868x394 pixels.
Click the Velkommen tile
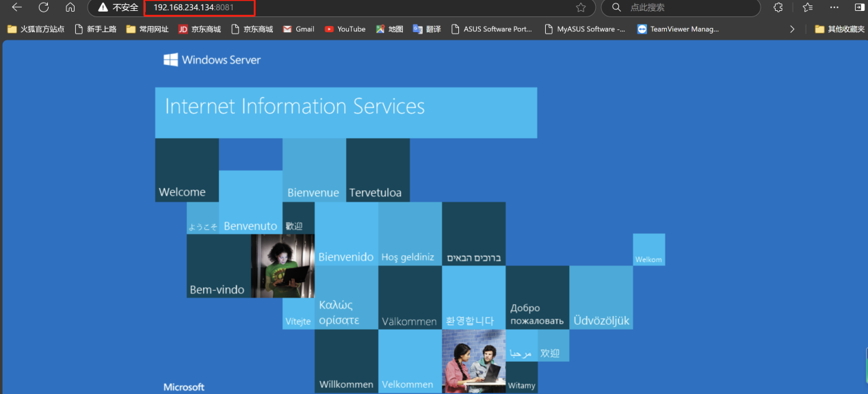[410, 361]
